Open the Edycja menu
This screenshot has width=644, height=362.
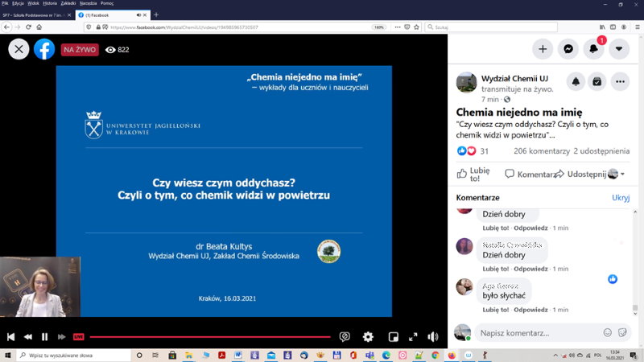pyautogui.click(x=18, y=3)
